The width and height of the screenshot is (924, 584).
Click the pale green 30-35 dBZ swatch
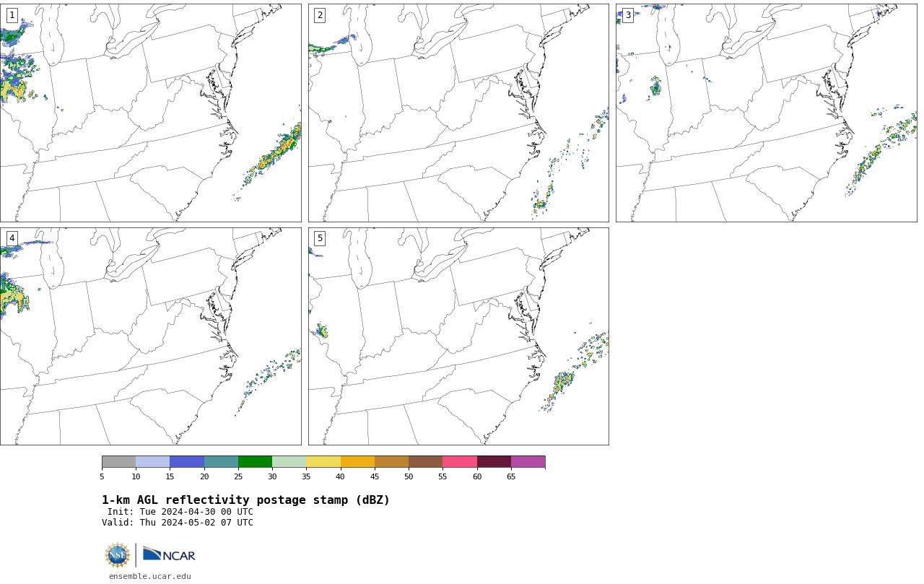[289, 462]
